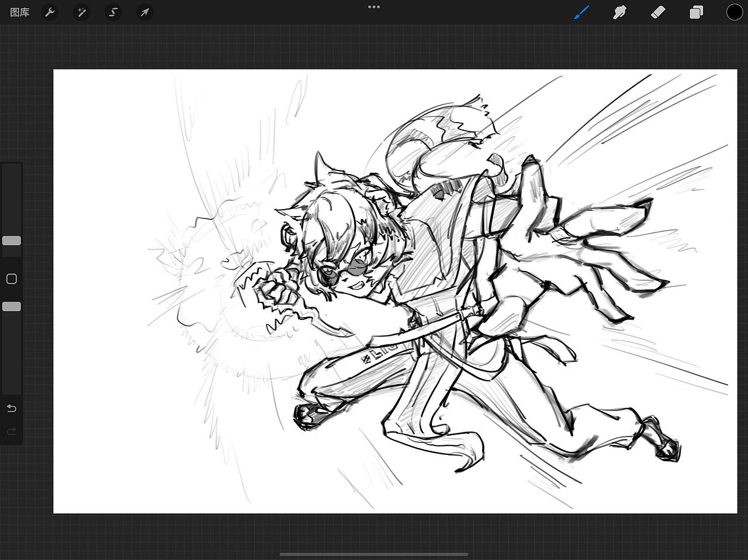Open the Actions wrench menu

pos(50,12)
